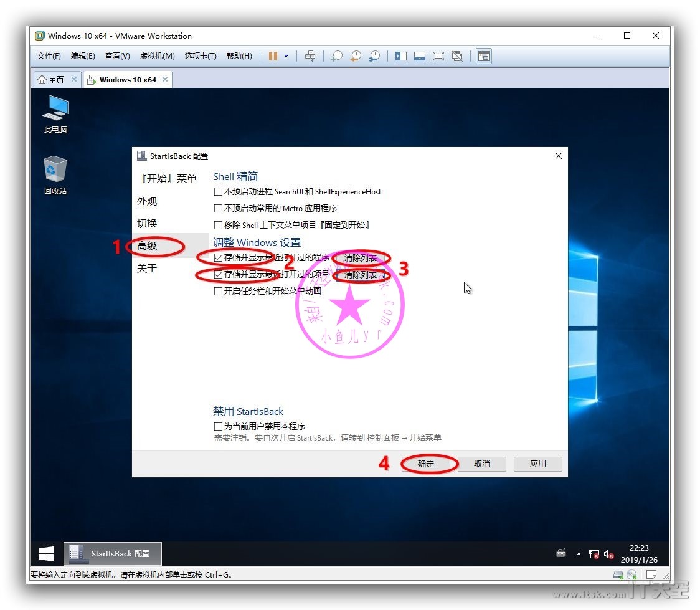Click the console view icon
The width and height of the screenshot is (700, 610).
(484, 56)
